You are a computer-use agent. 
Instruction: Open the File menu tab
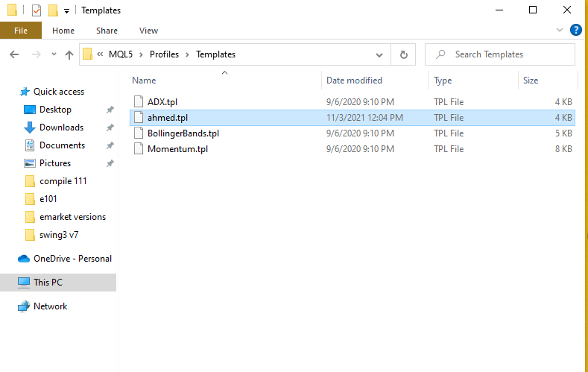(21, 31)
